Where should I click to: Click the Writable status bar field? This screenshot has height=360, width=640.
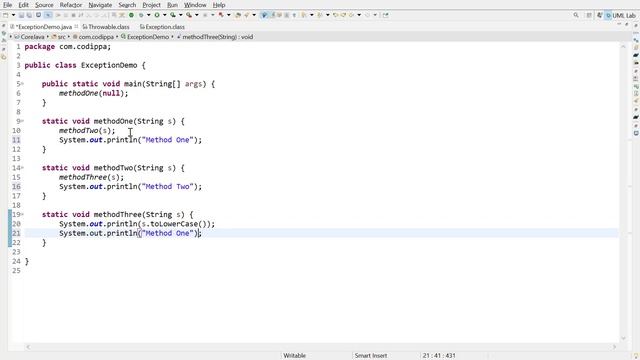[x=294, y=356]
